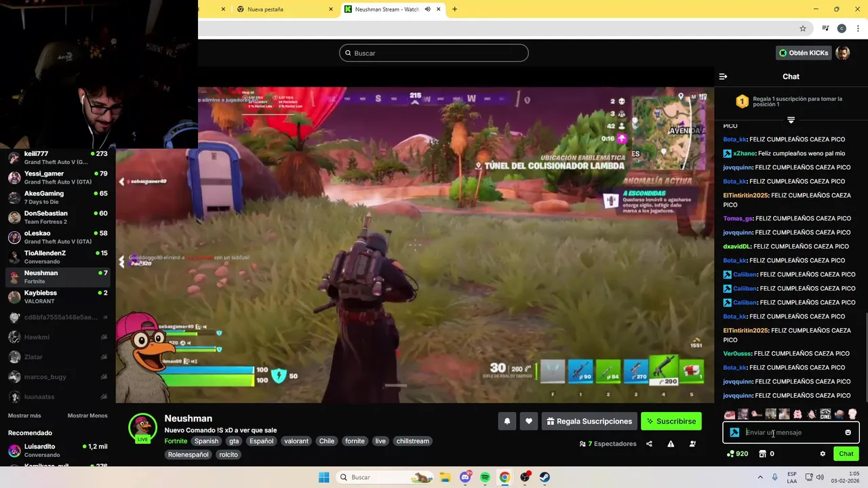This screenshot has width=868, height=488.
Task: Close the Neushman Stream tab
Action: point(439,9)
